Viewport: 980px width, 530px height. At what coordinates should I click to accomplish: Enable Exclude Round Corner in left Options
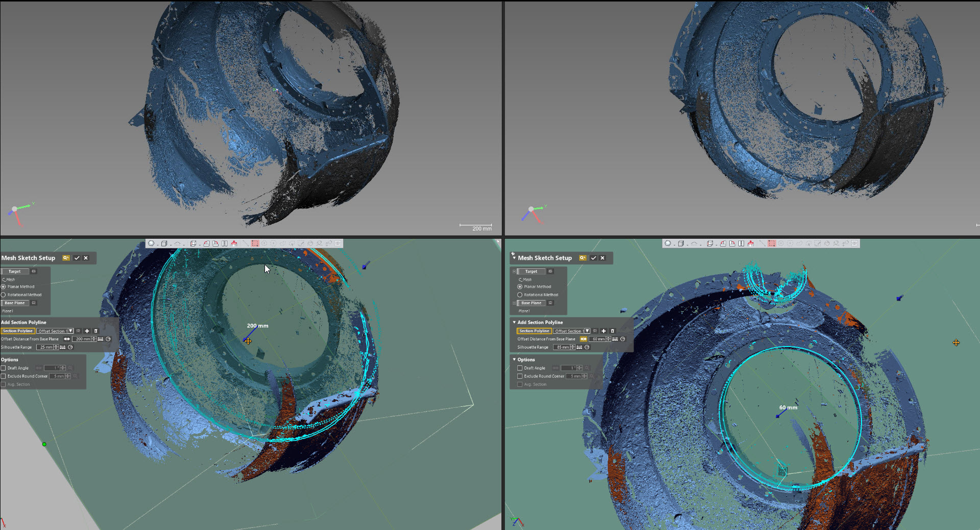click(3, 376)
